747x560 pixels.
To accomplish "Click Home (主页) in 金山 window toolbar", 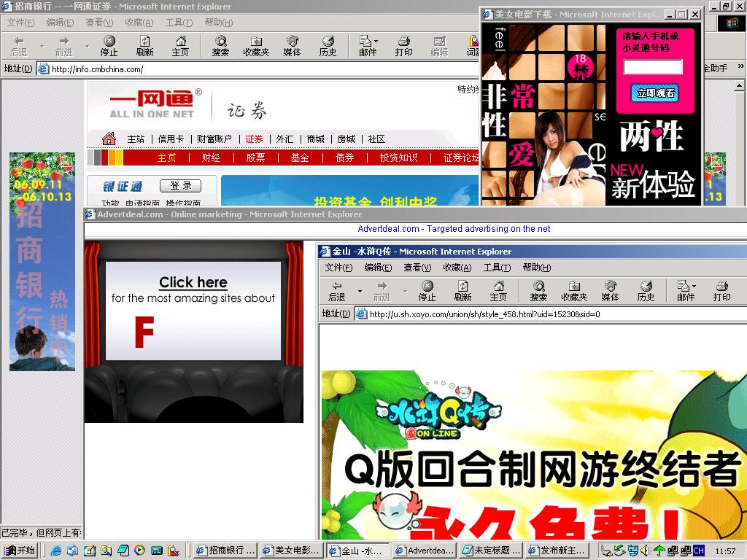I will pos(498,291).
